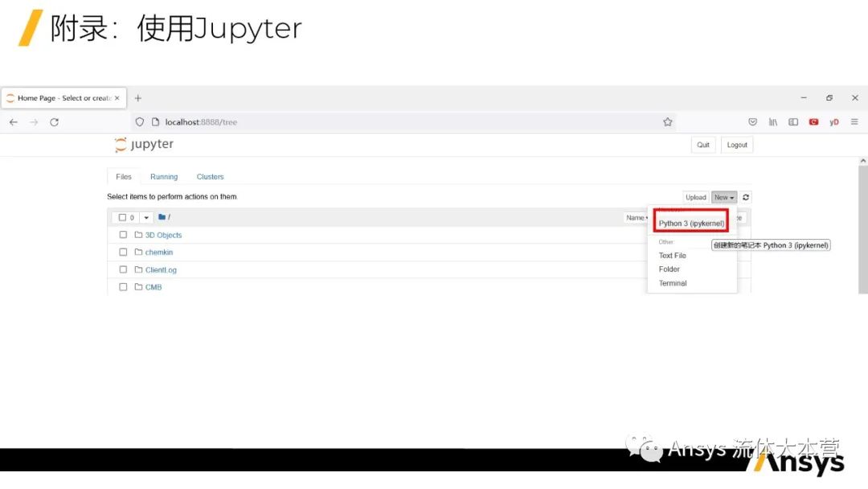
Task: Check the 3D Objects row checkbox
Action: (x=123, y=235)
